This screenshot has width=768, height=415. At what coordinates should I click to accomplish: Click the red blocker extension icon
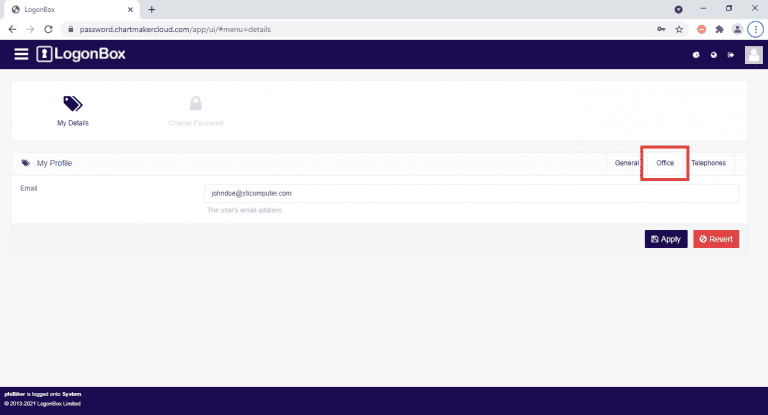click(x=702, y=29)
